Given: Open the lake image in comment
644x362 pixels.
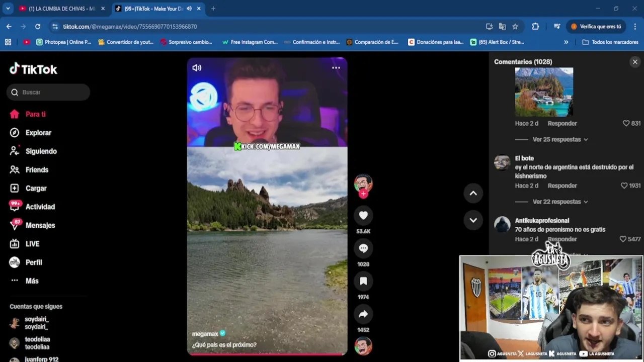Looking at the screenshot, I should pyautogui.click(x=544, y=92).
